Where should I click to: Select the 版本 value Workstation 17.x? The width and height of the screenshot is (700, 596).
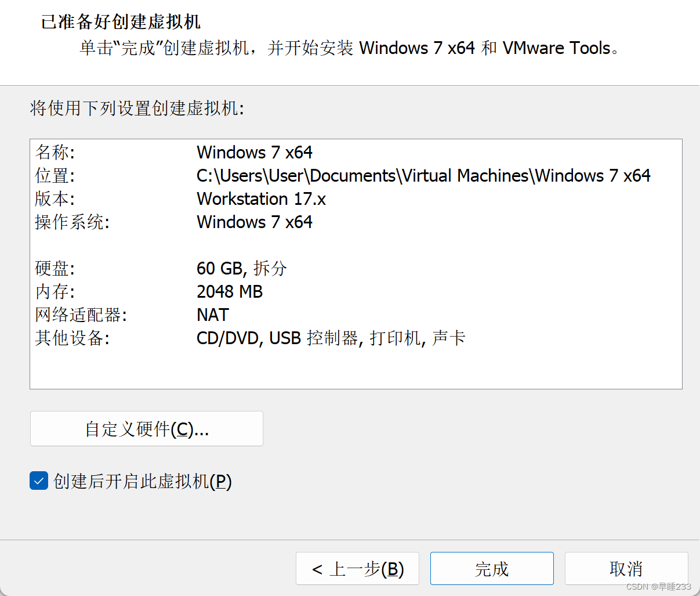[x=261, y=198]
